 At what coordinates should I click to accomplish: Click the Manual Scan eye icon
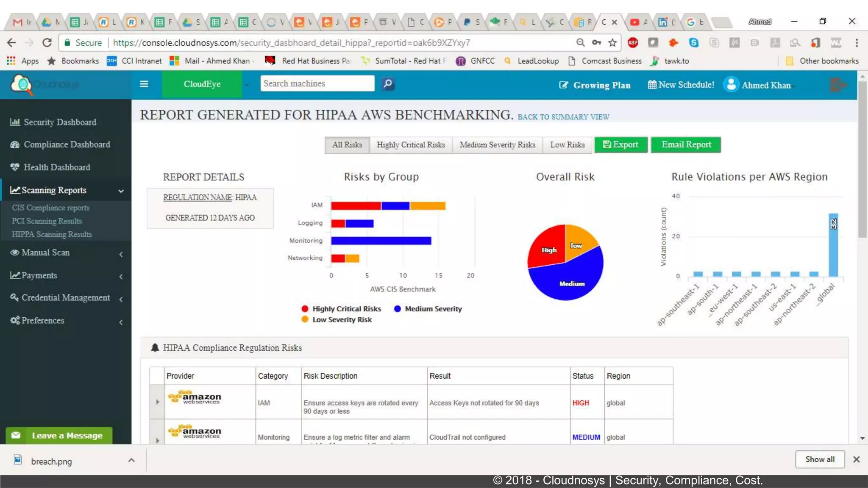point(14,252)
